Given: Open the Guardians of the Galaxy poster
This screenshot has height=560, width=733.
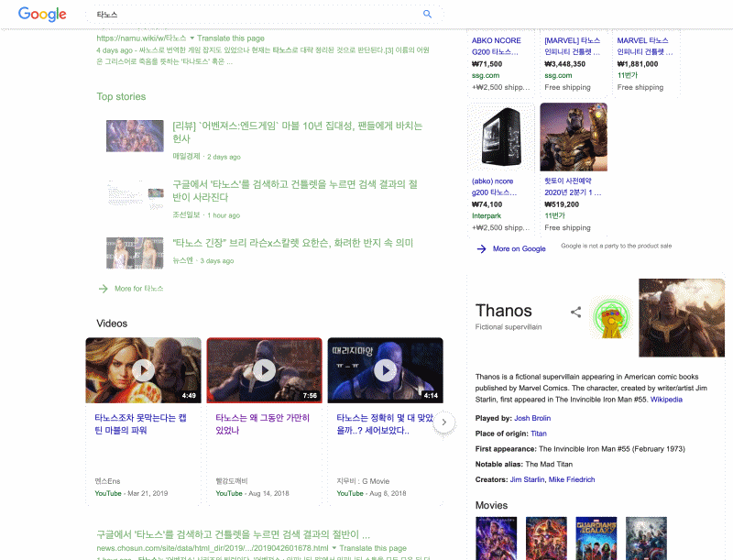Looking at the screenshot, I should [x=596, y=538].
